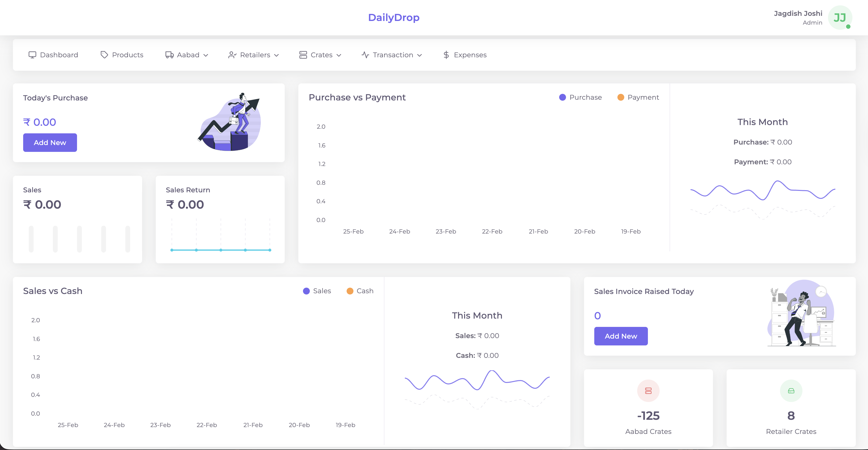
Task: Click the Transaction activity pulse icon
Action: click(365, 55)
